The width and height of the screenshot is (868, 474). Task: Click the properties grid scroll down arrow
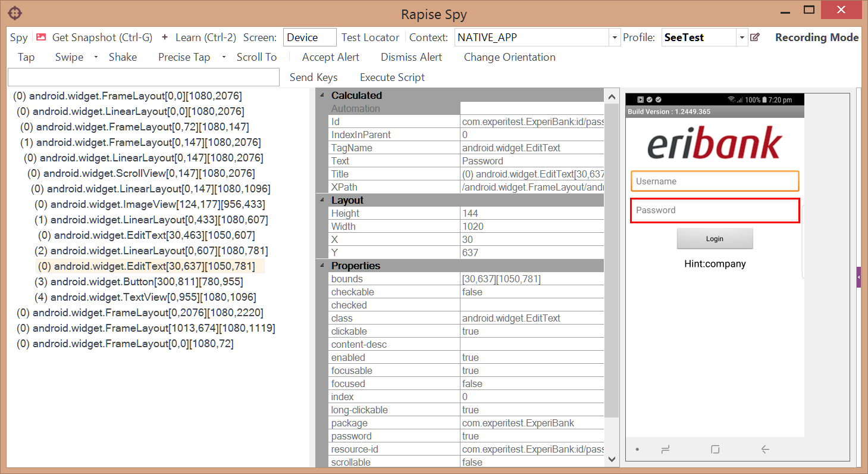click(612, 459)
